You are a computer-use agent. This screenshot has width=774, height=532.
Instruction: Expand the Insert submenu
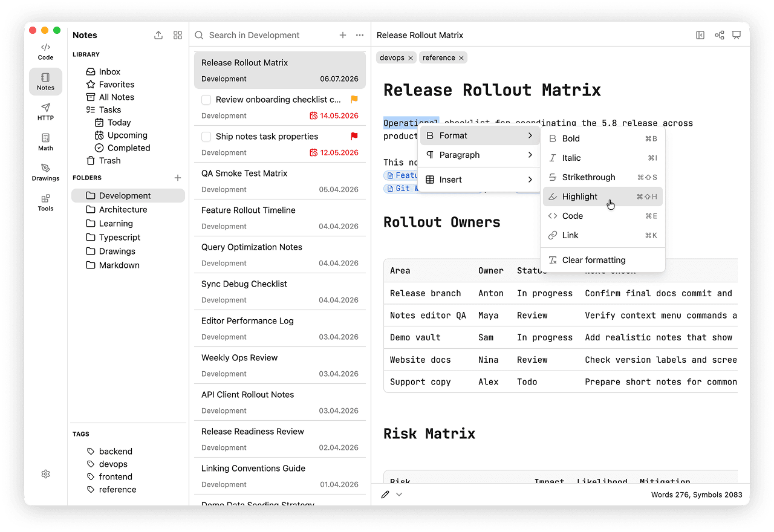coord(480,180)
